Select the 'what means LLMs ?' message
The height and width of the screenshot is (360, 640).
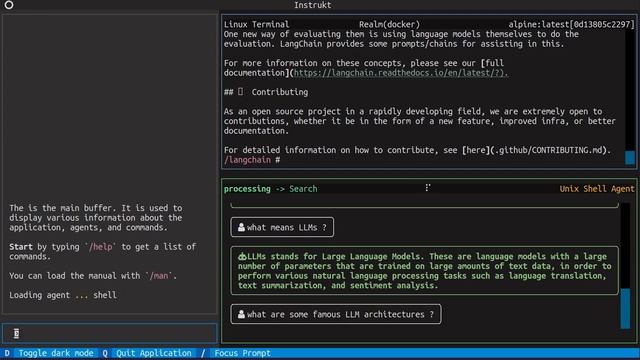pyautogui.click(x=282, y=227)
